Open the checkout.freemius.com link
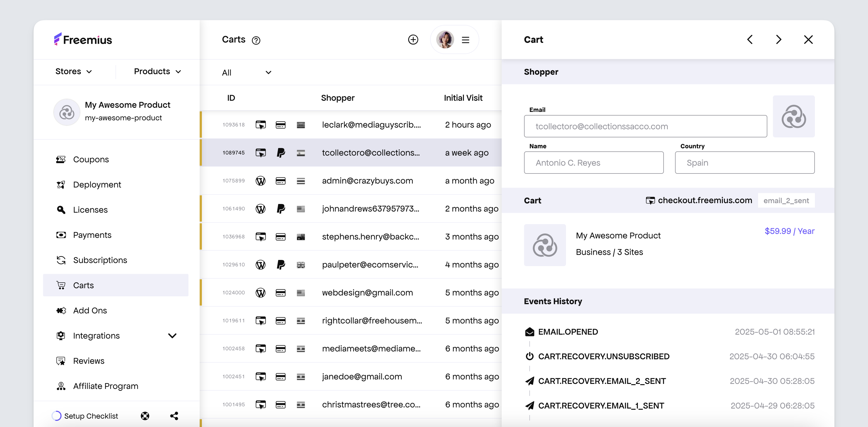 [699, 200]
